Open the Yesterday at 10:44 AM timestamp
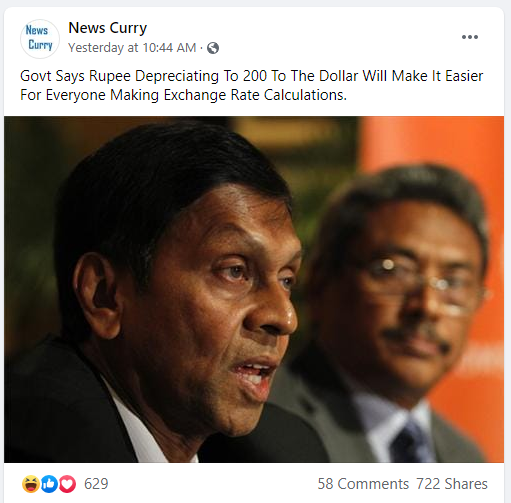 tap(132, 48)
